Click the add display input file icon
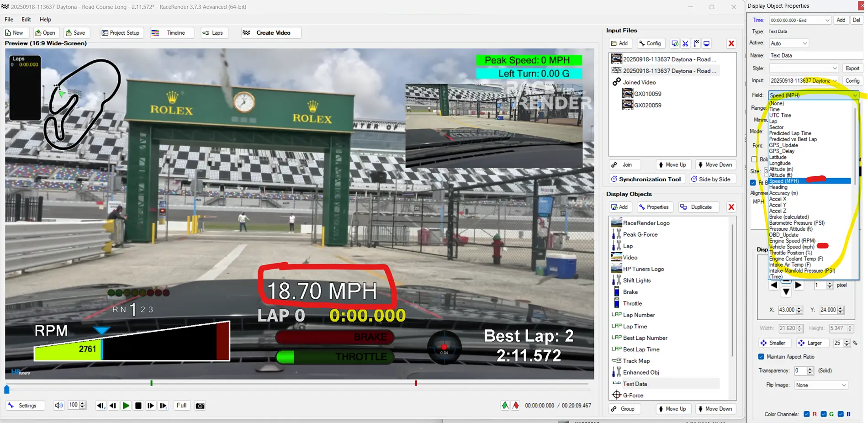 [x=675, y=43]
